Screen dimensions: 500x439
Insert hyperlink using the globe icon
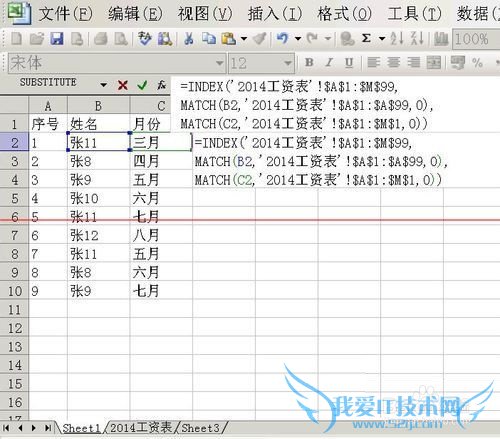347,39
